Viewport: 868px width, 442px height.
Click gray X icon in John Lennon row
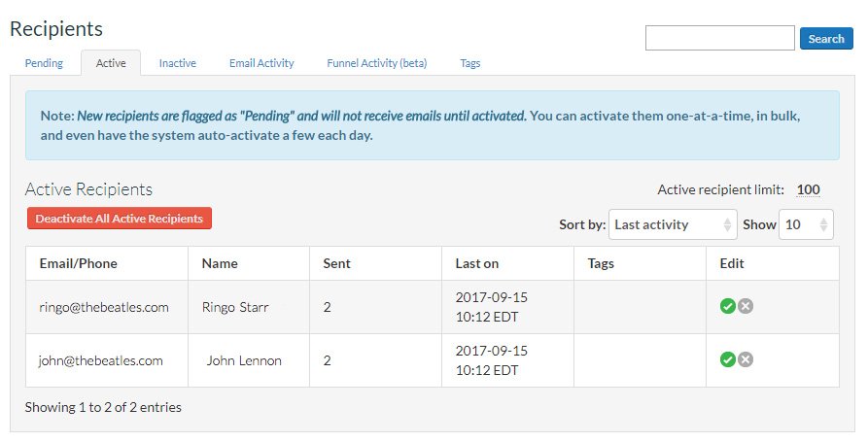746,360
